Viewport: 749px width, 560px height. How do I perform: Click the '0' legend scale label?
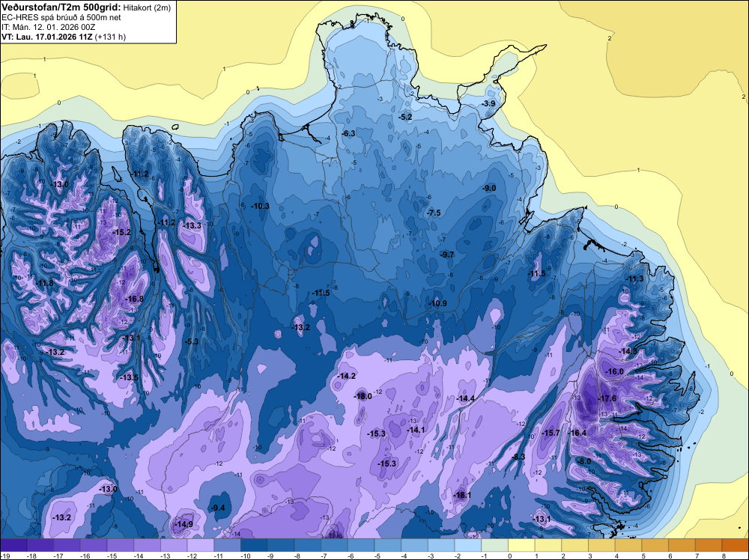(509, 556)
